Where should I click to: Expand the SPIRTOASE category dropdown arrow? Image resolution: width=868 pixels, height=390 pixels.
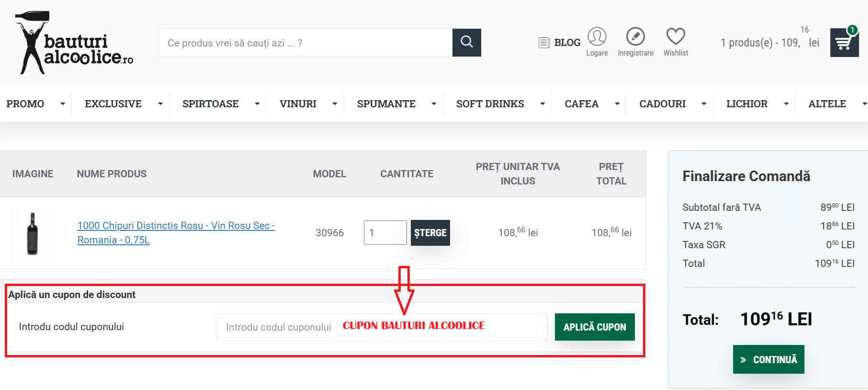pyautogui.click(x=257, y=104)
